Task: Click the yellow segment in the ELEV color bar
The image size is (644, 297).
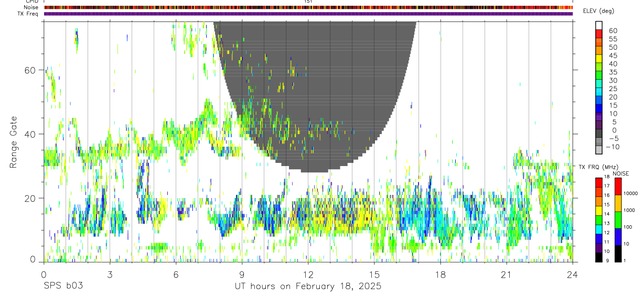Action: tap(599, 59)
